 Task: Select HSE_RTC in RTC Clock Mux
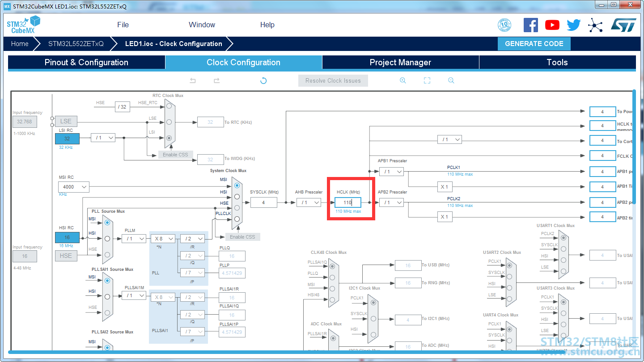point(169,106)
